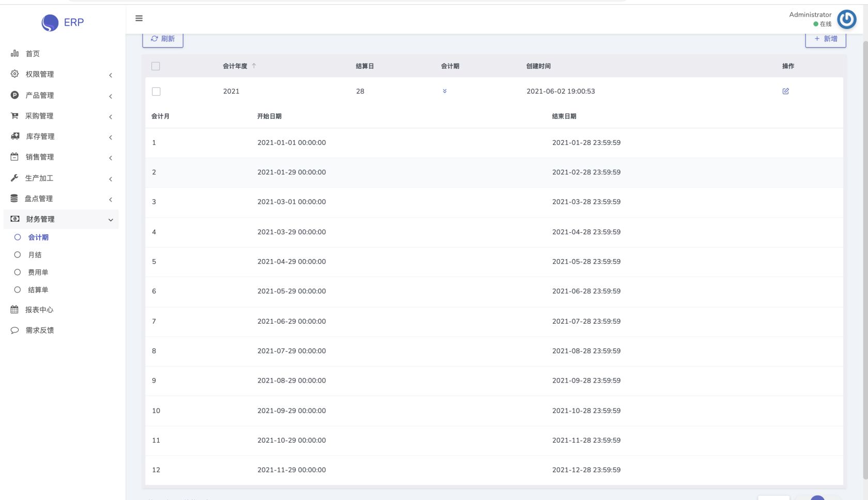Click start date 2021-06-29 00:00:00
The image size is (868, 500).
(x=291, y=321)
